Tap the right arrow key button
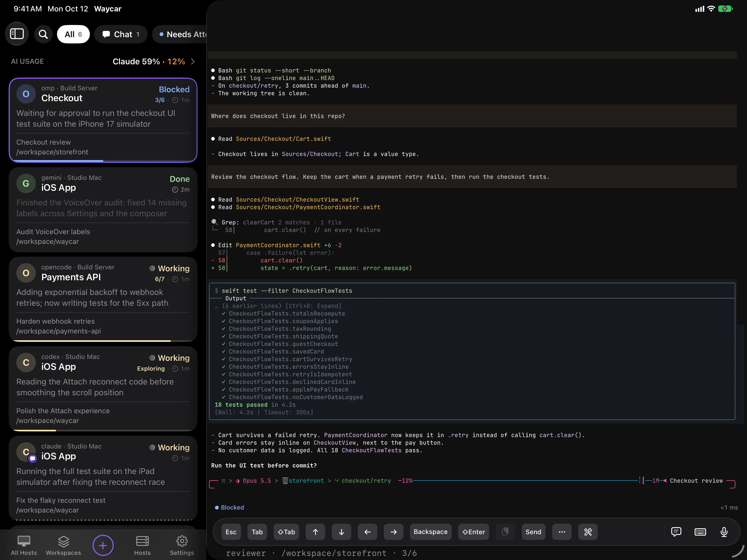 (394, 532)
